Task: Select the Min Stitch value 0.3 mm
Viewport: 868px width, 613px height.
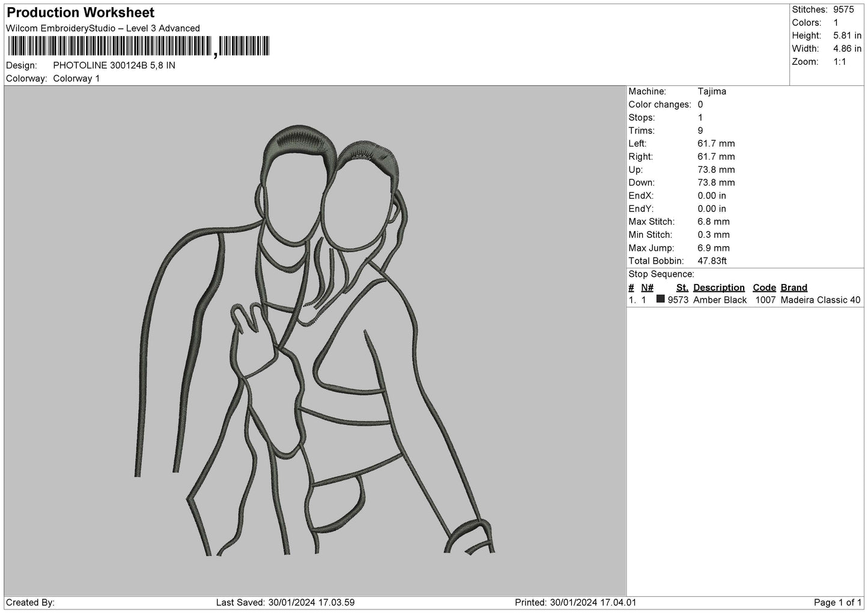Action: click(714, 235)
